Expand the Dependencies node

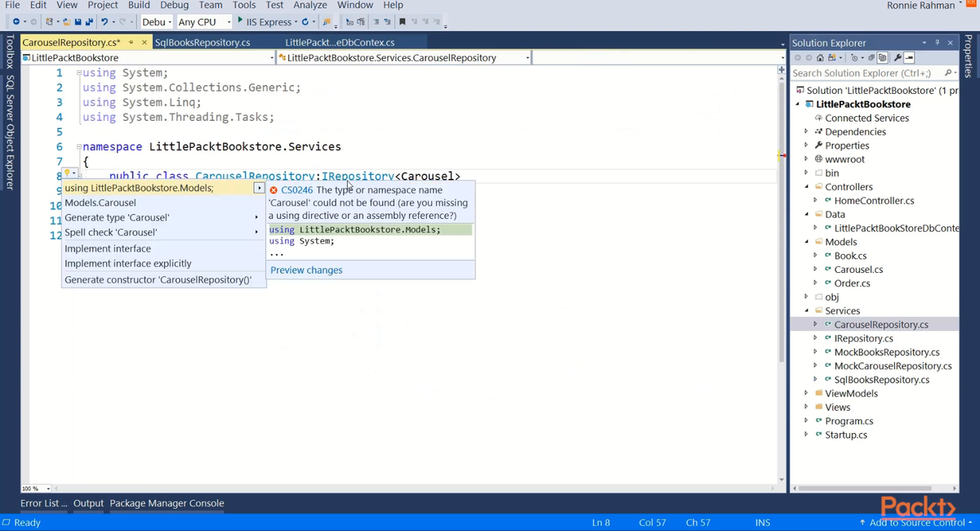806,132
